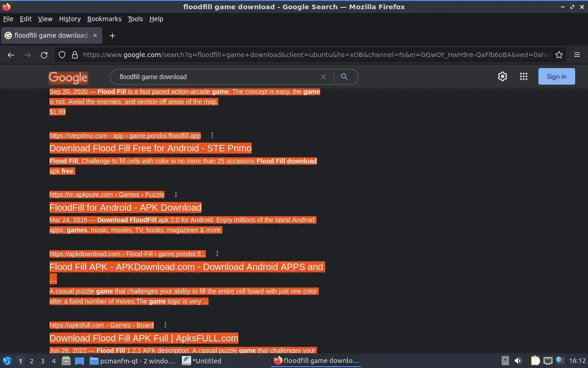
Task: Click the forward navigation arrow
Action: point(28,55)
